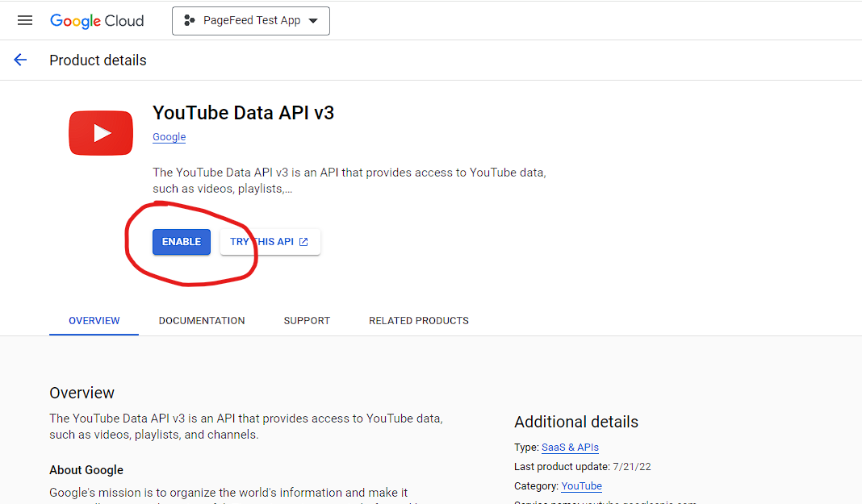Switch to the DOCUMENTATION tab

click(202, 321)
